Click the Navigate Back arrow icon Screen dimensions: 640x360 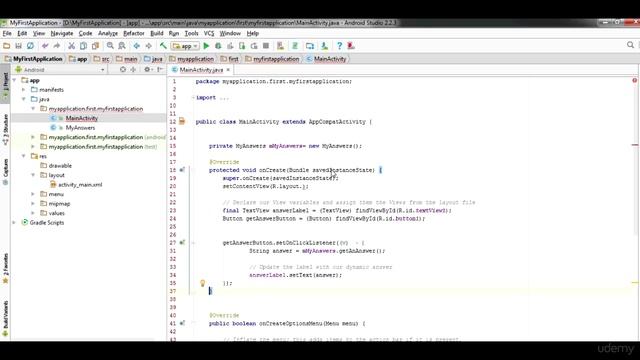137,46
